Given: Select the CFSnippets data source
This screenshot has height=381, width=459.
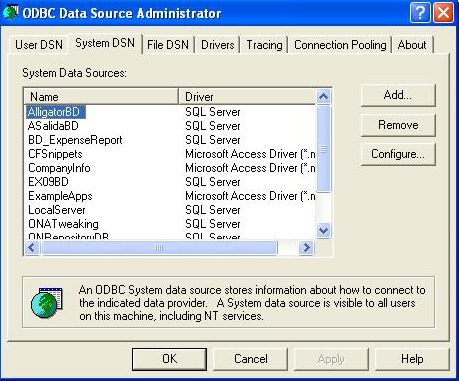Looking at the screenshot, I should 55,154.
